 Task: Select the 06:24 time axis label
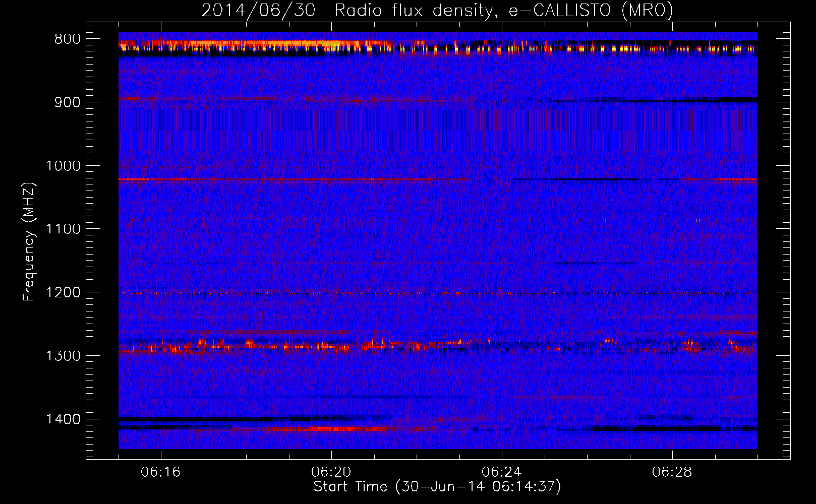pos(502,472)
